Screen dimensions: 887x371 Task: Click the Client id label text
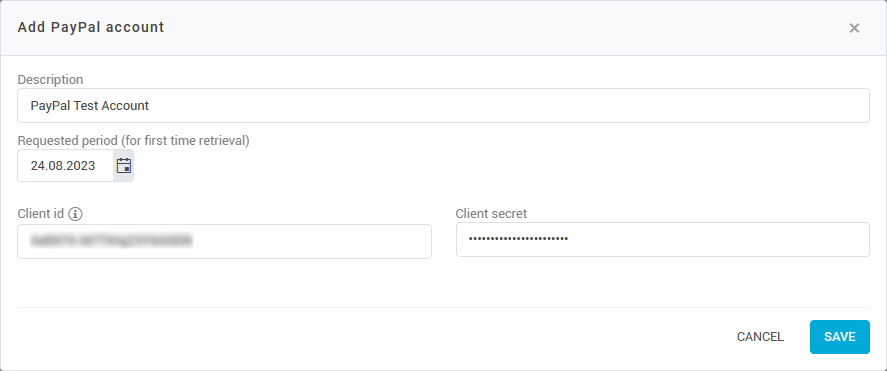coord(41,214)
